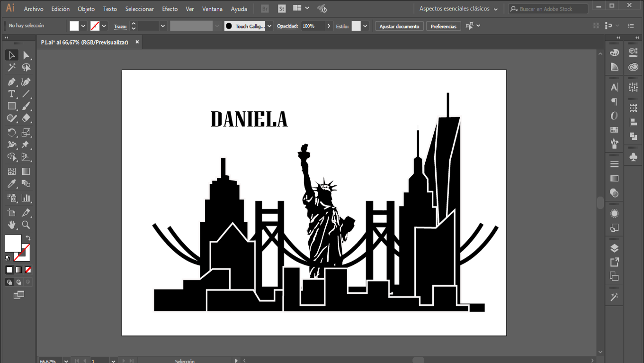
Task: Open the Archivo menu
Action: [x=34, y=9]
